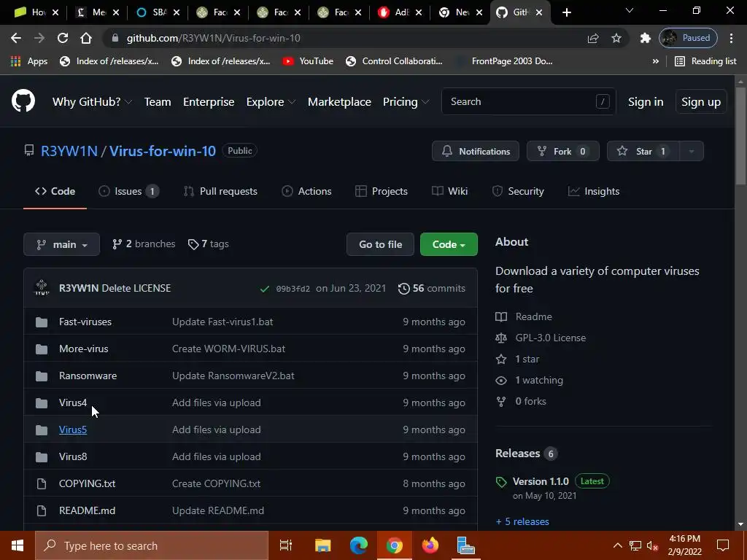Open tab search dropdown arrow in title bar
Viewport: 747px width, 560px height.
tap(630, 10)
